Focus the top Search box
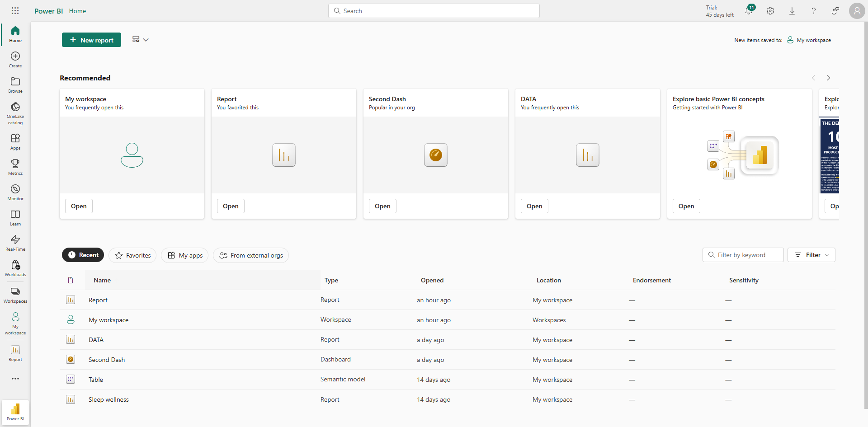Image resolution: width=868 pixels, height=427 pixels. point(434,11)
